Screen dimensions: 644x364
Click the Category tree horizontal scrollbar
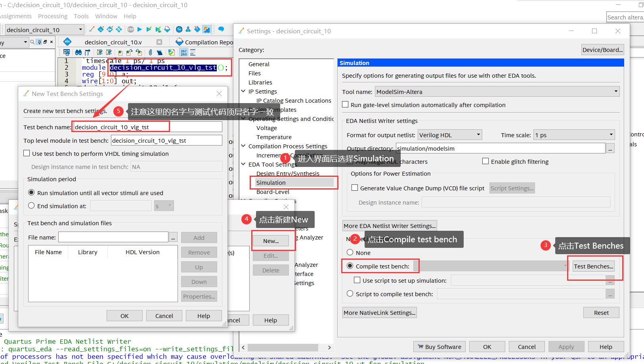point(283,347)
